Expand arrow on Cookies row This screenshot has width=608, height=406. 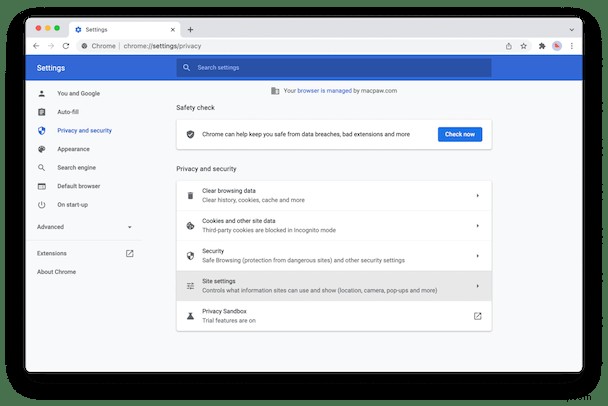tap(478, 226)
